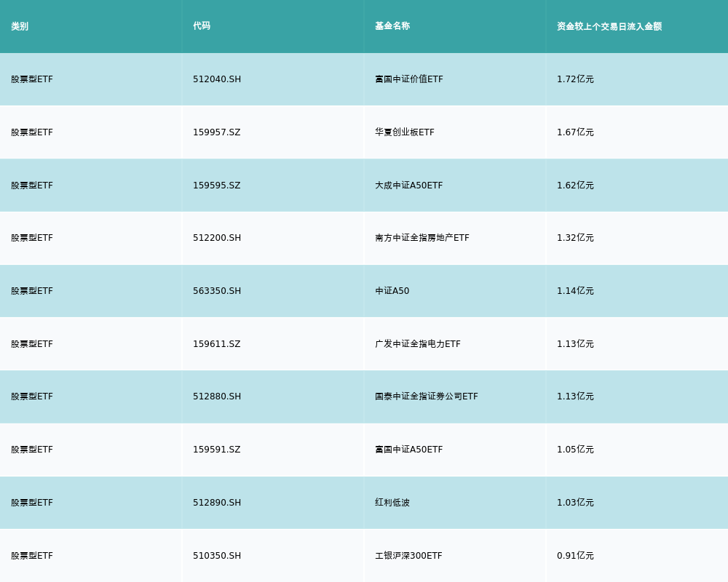Select fund name 富国中证A50ETF
The image size is (728, 582).
click(409, 450)
